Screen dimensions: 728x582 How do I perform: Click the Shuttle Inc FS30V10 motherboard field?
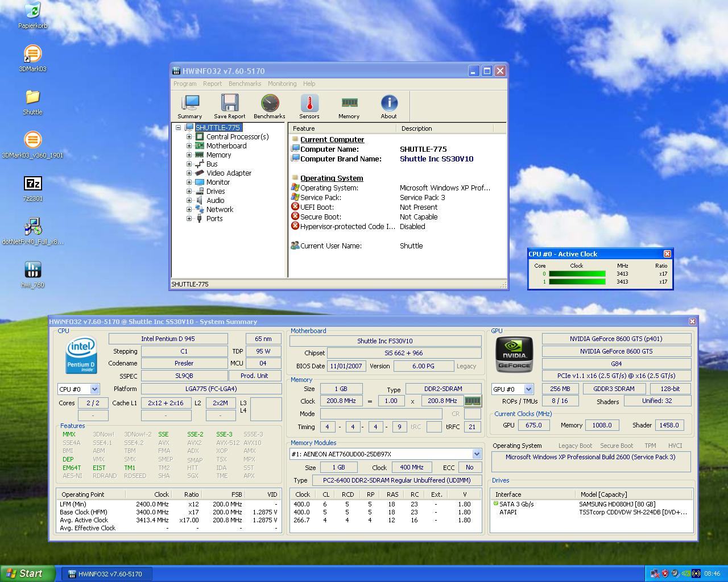(x=385, y=341)
